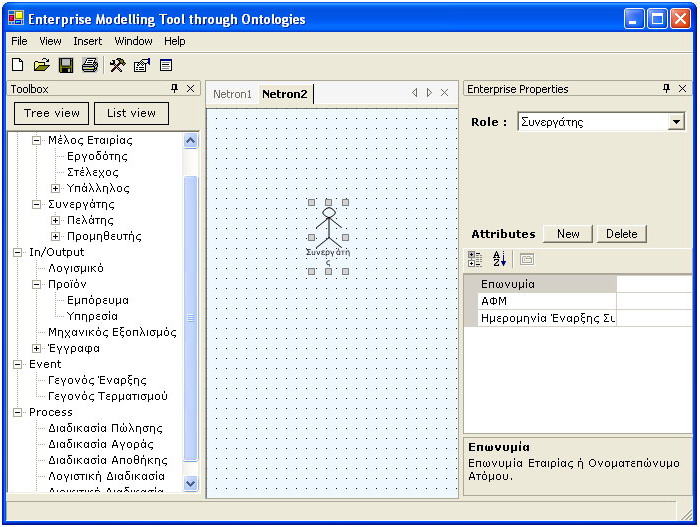Open the Help menu
Image resolution: width=700 pixels, height=527 pixels.
pyautogui.click(x=175, y=41)
